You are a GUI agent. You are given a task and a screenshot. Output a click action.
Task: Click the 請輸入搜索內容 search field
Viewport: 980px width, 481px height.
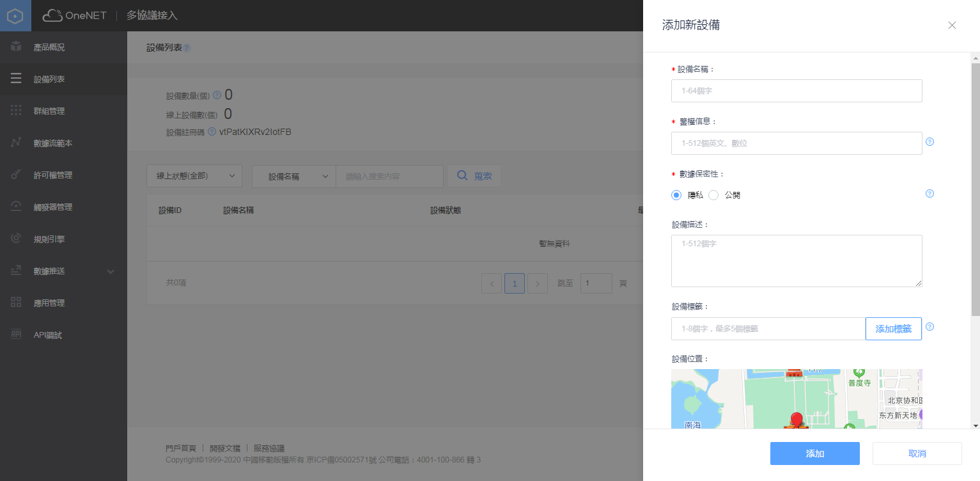tap(389, 176)
